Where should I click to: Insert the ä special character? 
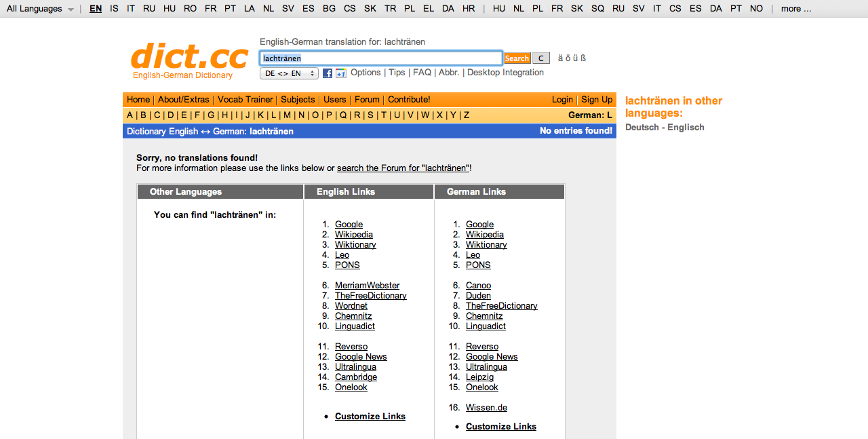[x=560, y=58]
